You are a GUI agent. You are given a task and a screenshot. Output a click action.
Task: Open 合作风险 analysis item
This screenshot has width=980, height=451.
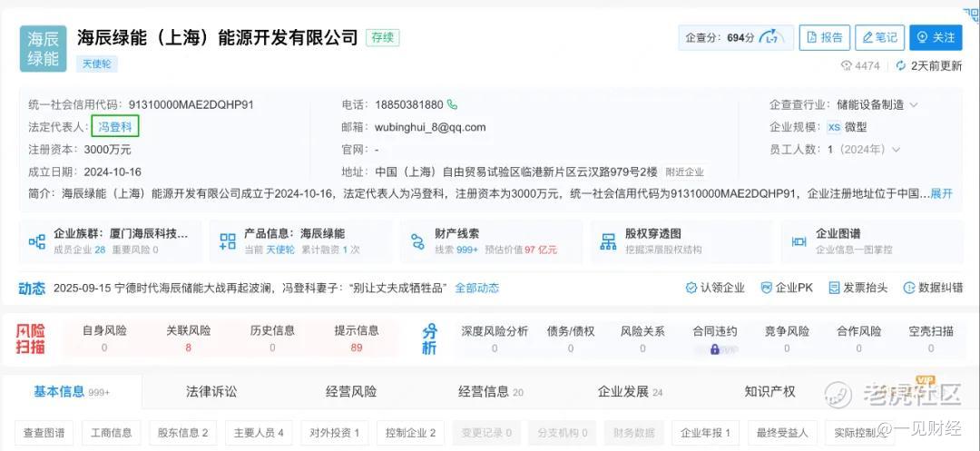pos(858,338)
